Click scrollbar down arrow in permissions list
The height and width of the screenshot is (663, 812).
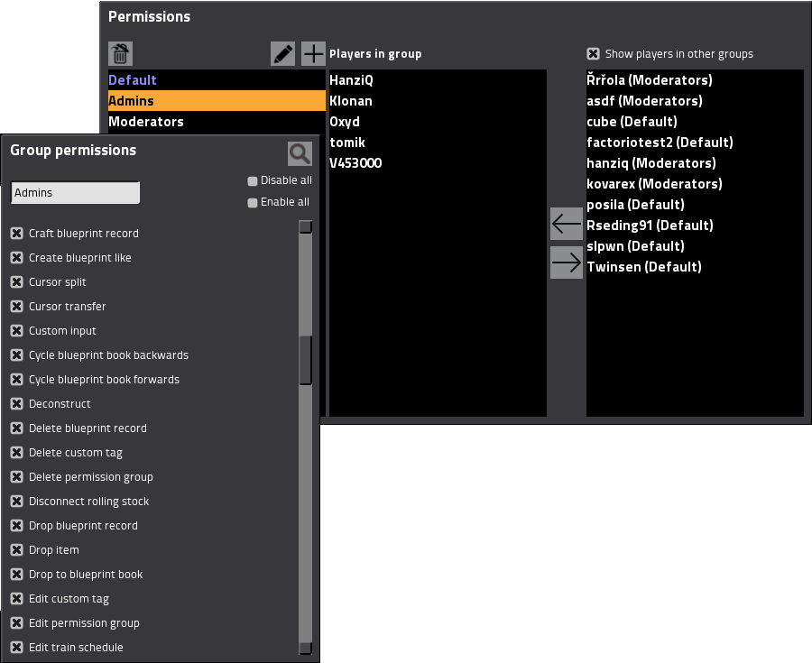click(x=306, y=648)
